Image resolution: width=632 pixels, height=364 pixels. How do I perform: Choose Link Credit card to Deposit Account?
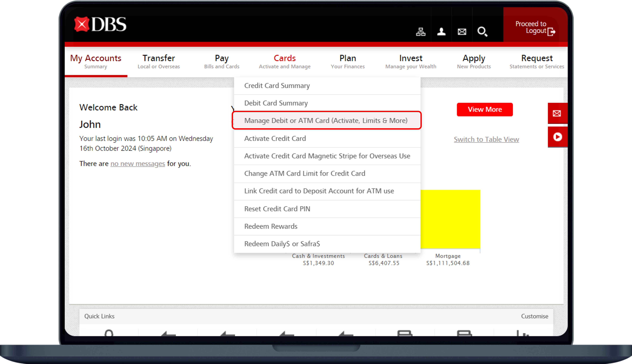[x=327, y=191]
